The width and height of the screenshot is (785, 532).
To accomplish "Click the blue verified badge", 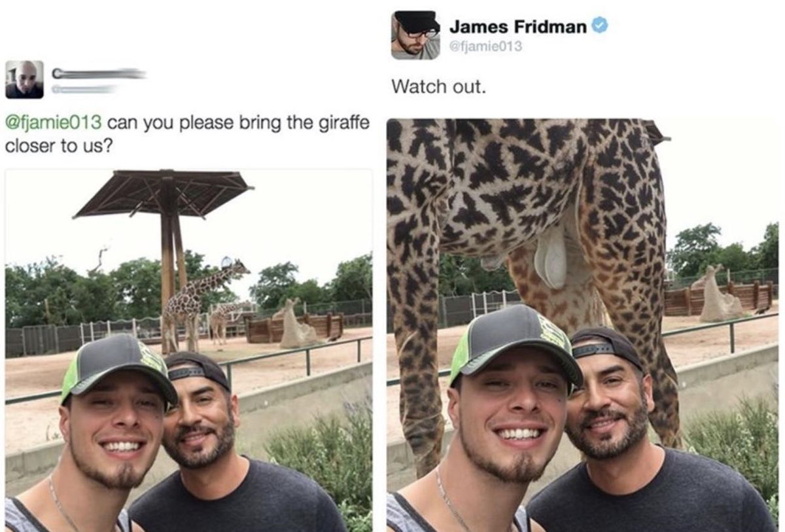I will pyautogui.click(x=600, y=27).
